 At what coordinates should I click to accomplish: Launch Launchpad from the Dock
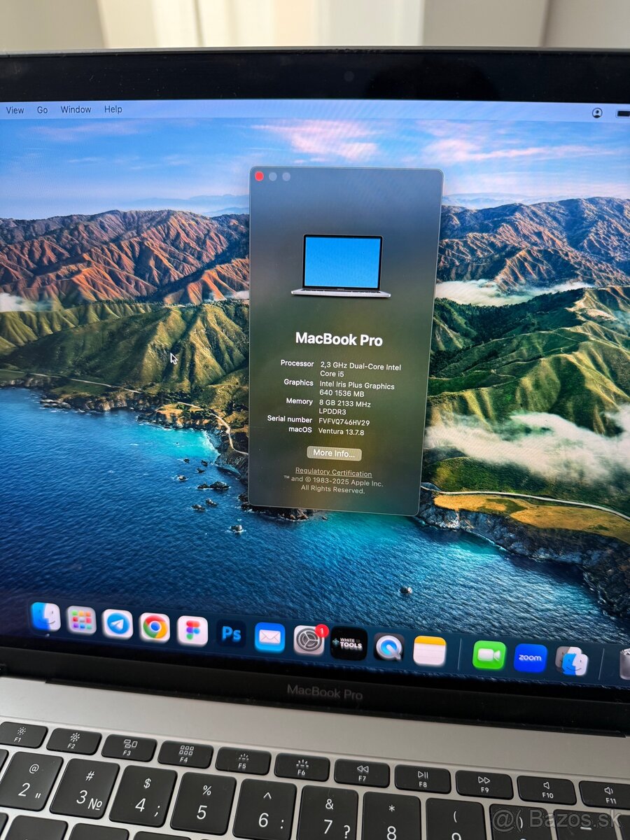tap(81, 620)
